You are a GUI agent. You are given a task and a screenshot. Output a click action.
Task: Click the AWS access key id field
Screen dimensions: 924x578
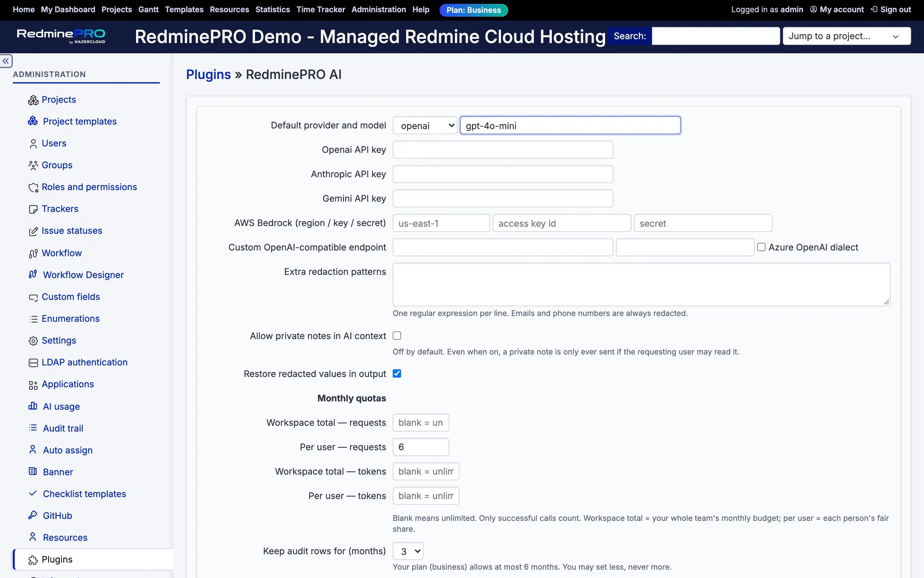coord(562,223)
